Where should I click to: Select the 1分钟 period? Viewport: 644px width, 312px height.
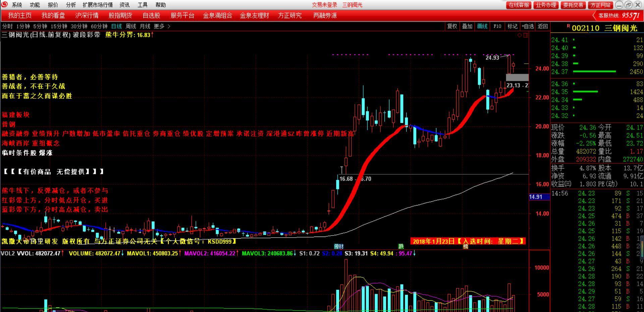click(x=23, y=26)
